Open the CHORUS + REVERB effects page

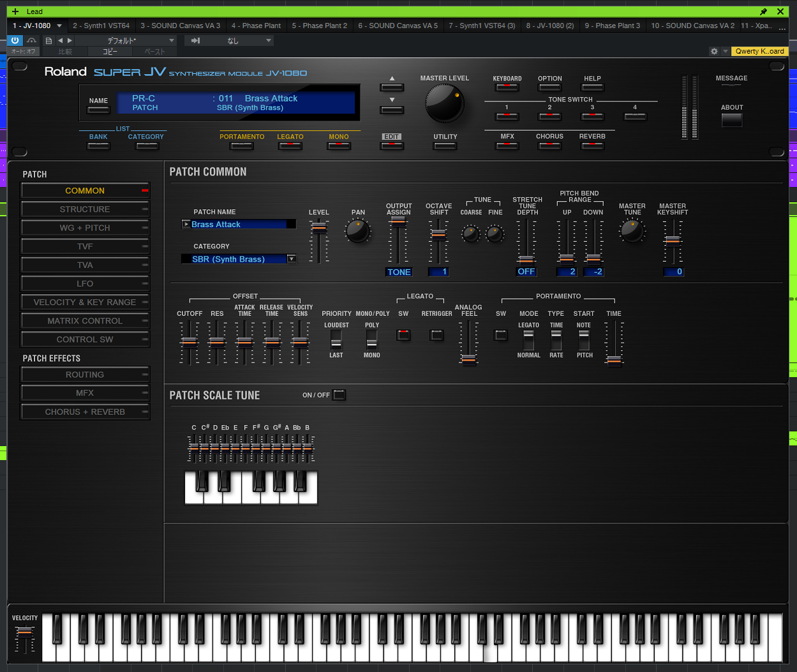click(85, 412)
